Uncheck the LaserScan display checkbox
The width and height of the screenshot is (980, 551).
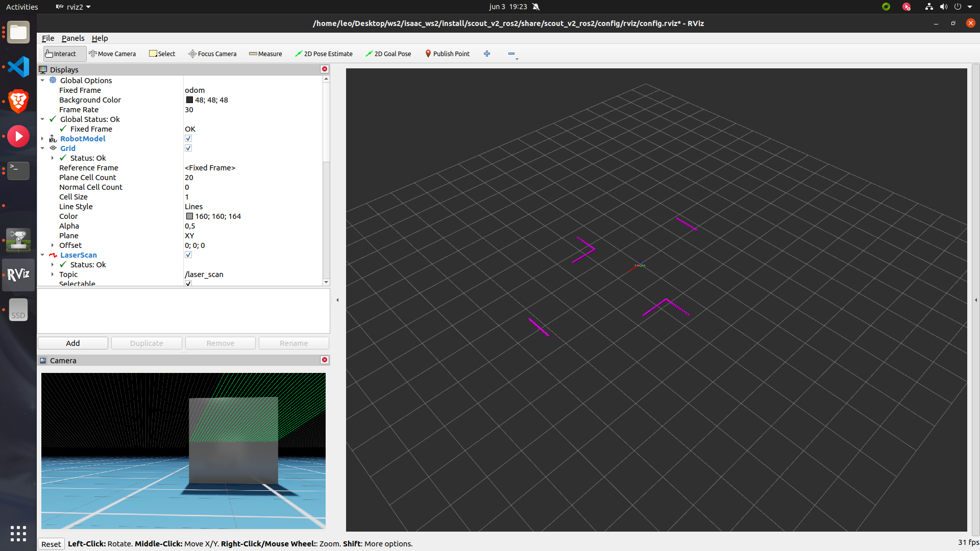click(188, 255)
